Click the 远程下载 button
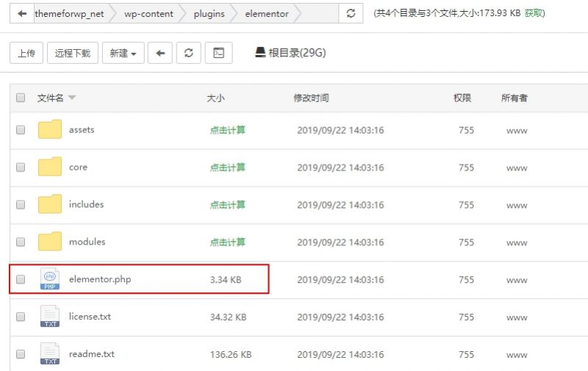 click(73, 53)
